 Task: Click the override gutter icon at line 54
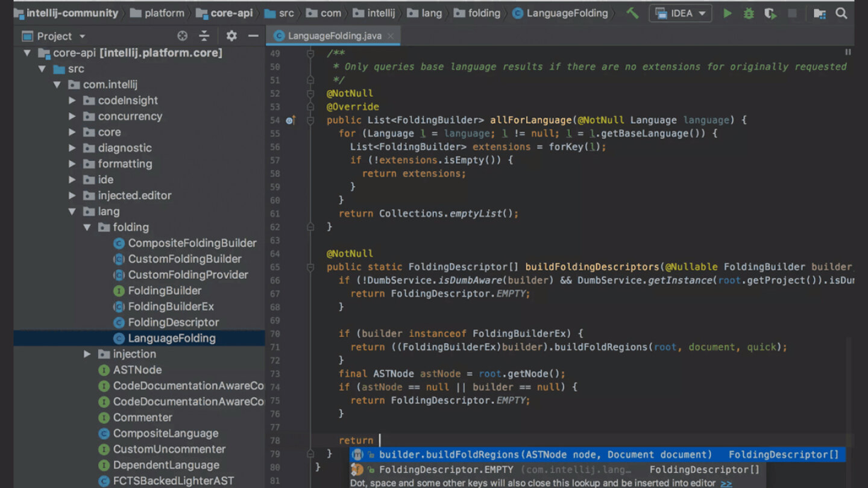pyautogui.click(x=290, y=120)
